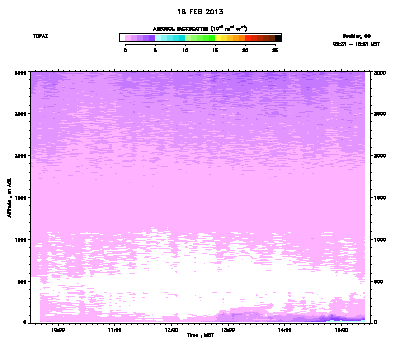Select the green segment of the colorbar
Screen dimensions: 400x360
(200, 38)
